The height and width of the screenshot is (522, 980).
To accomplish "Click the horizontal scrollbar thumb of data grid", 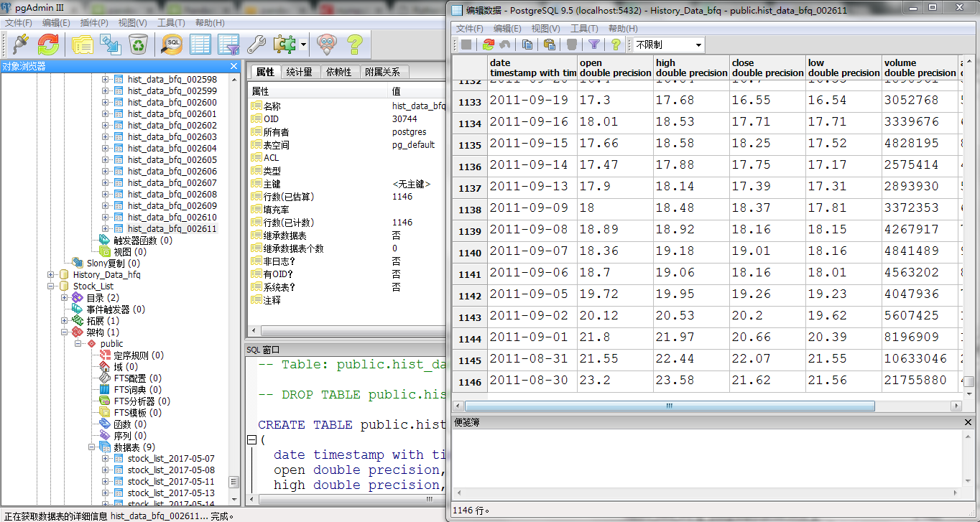I will (x=668, y=406).
